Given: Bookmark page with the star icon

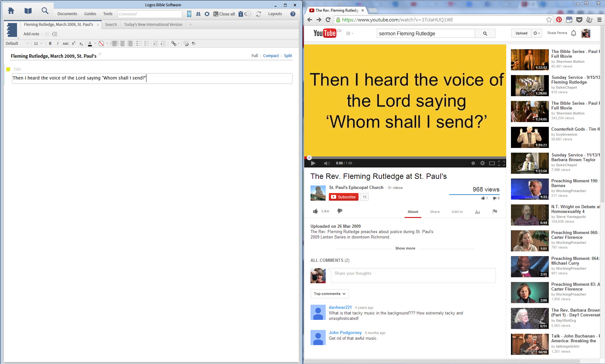Looking at the screenshot, I should point(549,20).
